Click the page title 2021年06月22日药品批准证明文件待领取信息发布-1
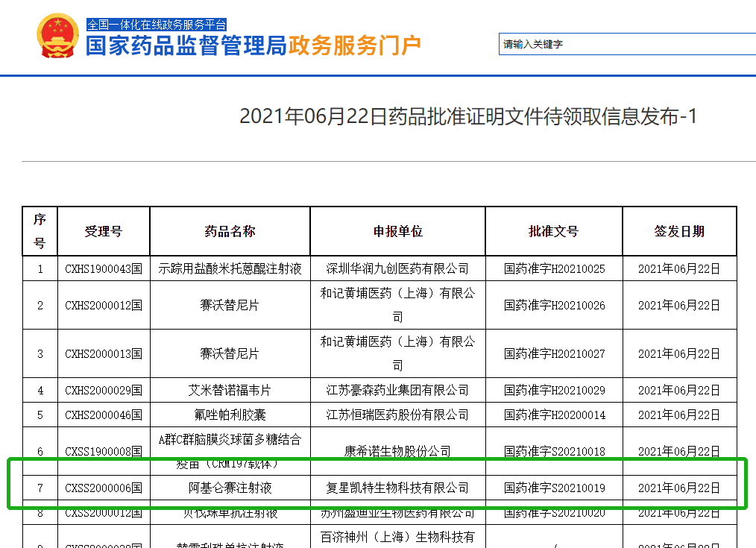756x548 pixels. click(x=468, y=116)
